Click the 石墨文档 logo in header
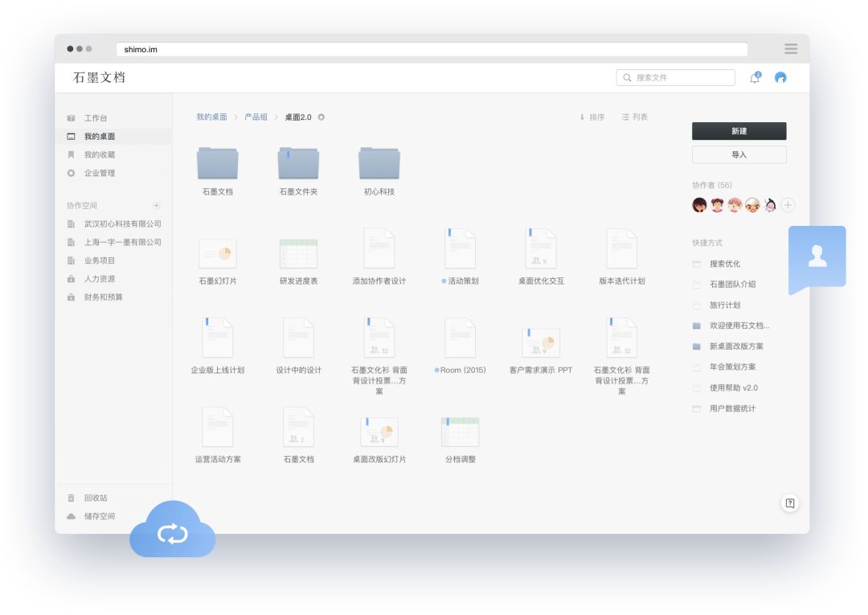The width and height of the screenshot is (868, 615). click(99, 77)
